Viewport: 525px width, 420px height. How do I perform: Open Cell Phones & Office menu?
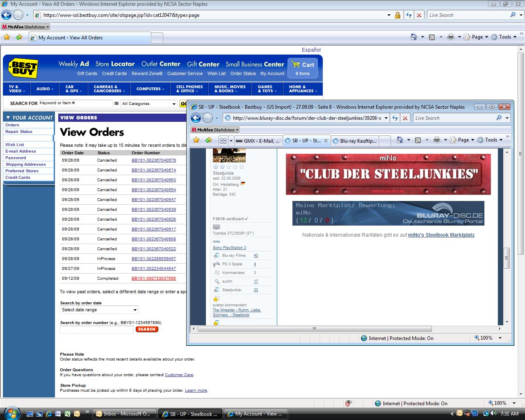pos(189,89)
